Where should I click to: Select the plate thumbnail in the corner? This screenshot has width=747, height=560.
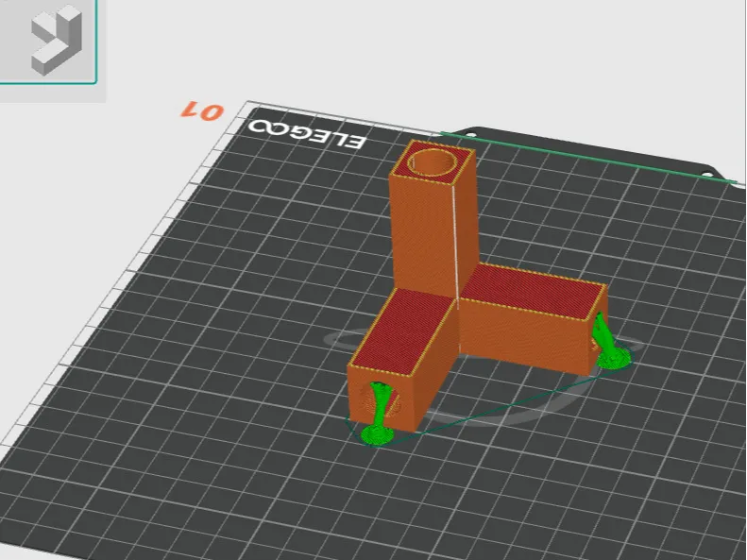47,42
